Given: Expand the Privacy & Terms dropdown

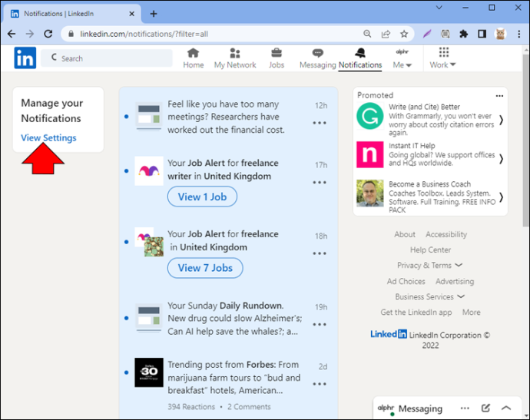Looking at the screenshot, I should coord(429,265).
